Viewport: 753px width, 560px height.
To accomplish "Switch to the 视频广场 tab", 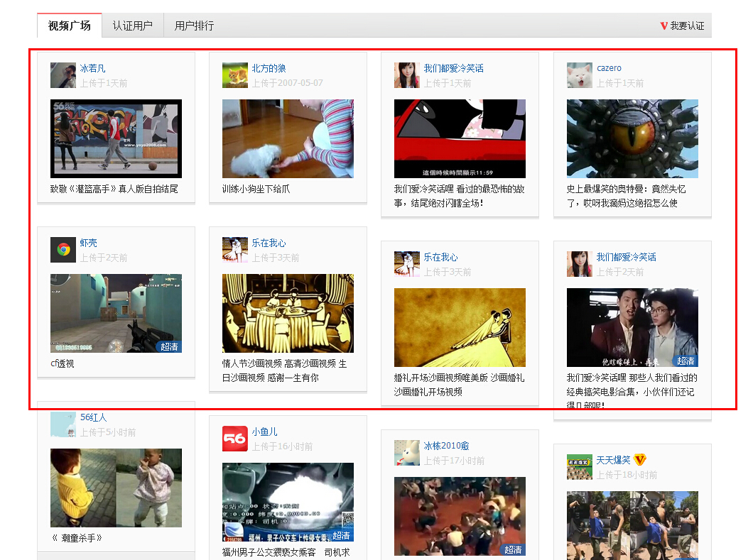I will click(x=70, y=26).
